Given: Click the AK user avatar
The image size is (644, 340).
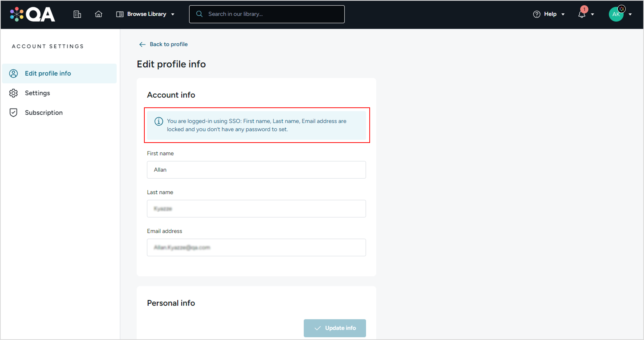Looking at the screenshot, I should (x=616, y=14).
